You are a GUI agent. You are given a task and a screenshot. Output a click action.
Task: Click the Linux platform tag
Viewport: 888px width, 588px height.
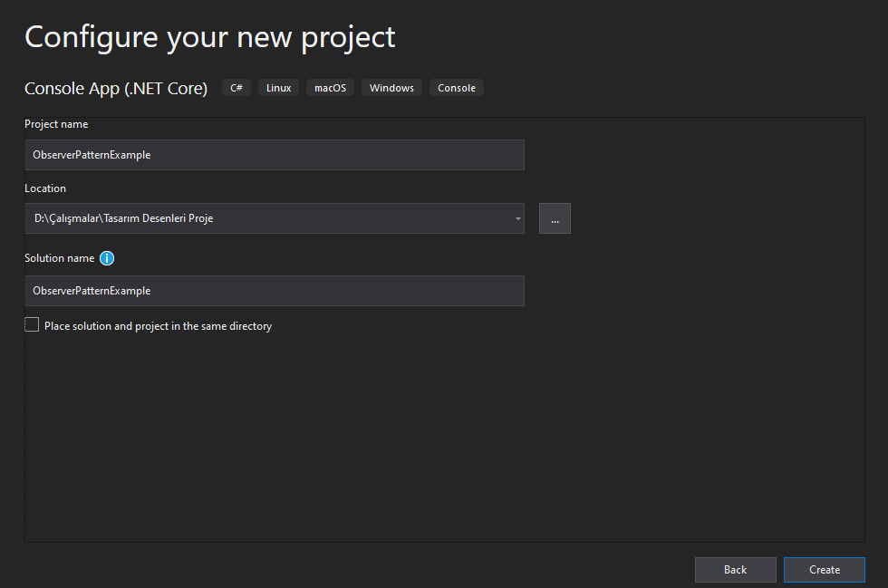[279, 88]
